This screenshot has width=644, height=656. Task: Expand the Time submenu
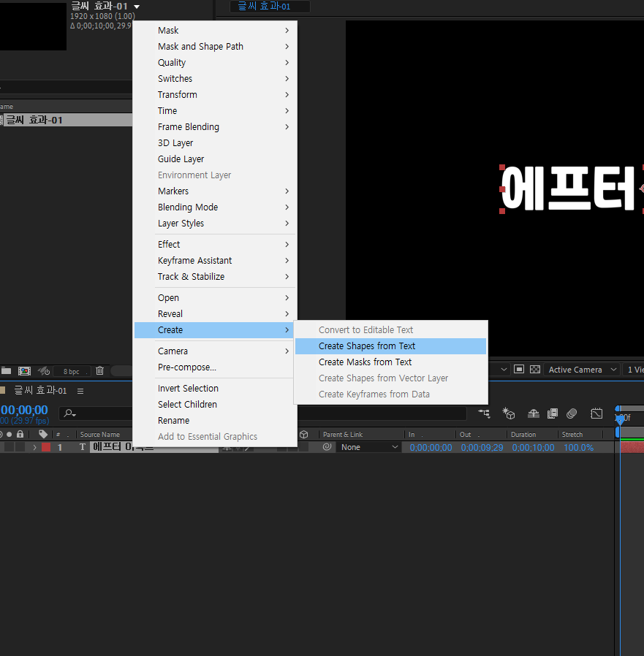pos(215,111)
